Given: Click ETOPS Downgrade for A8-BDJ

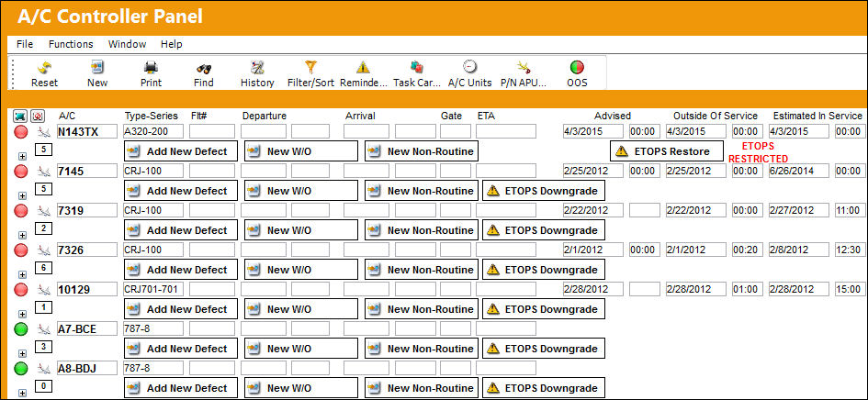Looking at the screenshot, I should point(543,388).
